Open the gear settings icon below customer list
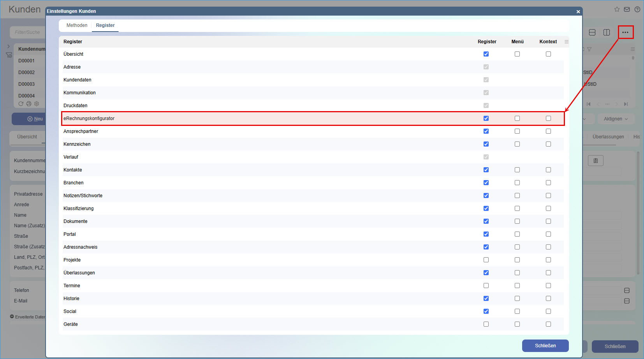Image resolution: width=644 pixels, height=359 pixels. point(37,104)
